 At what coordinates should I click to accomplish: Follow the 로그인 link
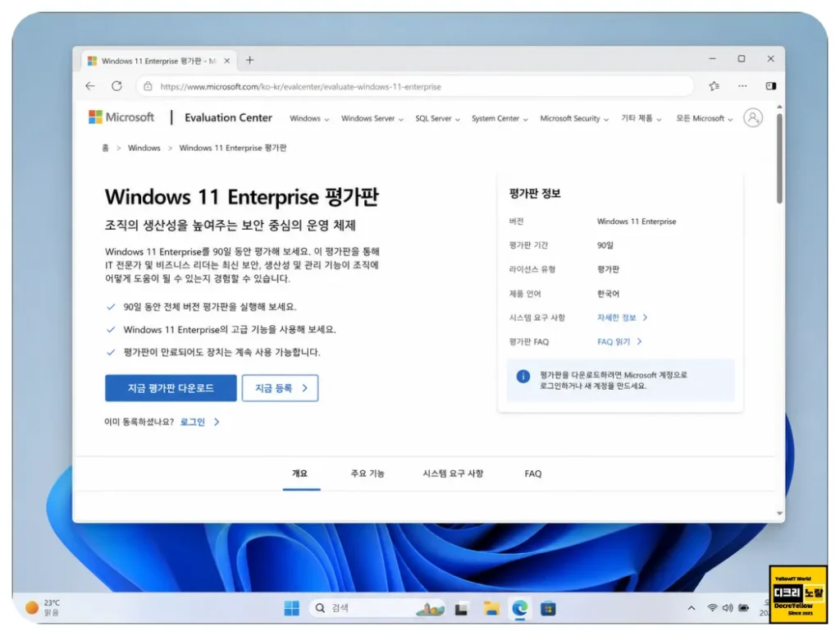click(199, 422)
